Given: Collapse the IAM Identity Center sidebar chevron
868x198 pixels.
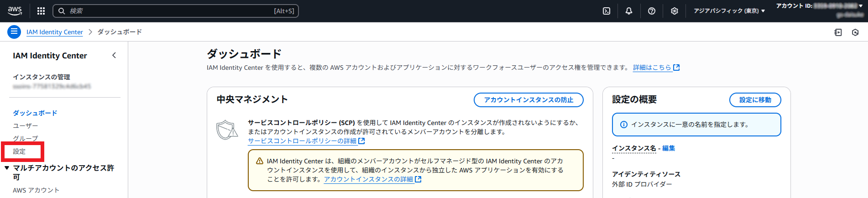Looking at the screenshot, I should point(114,55).
